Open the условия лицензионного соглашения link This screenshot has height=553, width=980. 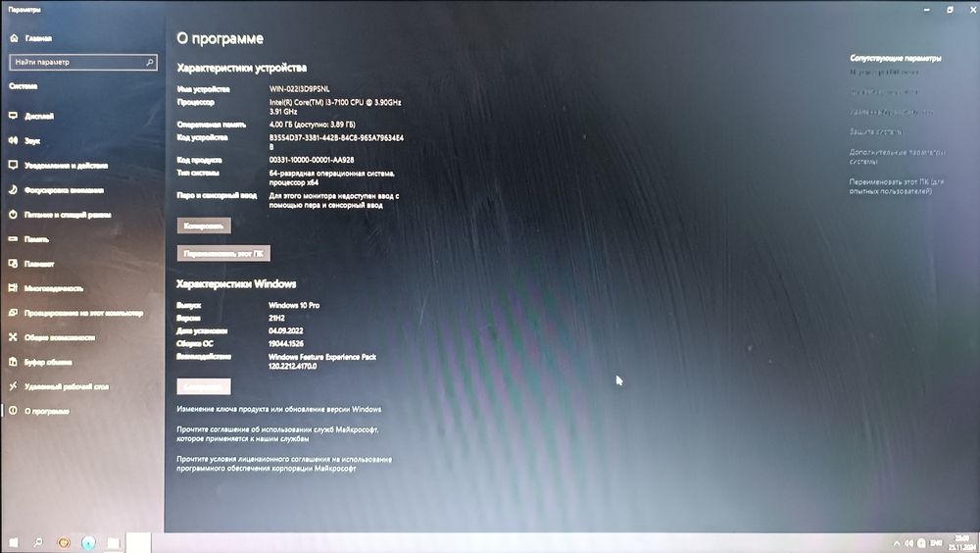pyautogui.click(x=284, y=464)
